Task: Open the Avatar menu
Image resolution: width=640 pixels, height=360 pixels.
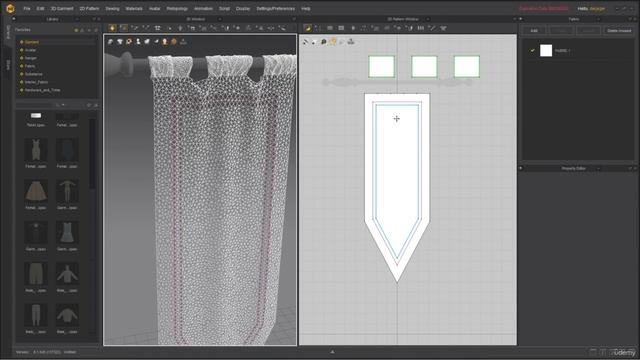Action: (154, 9)
